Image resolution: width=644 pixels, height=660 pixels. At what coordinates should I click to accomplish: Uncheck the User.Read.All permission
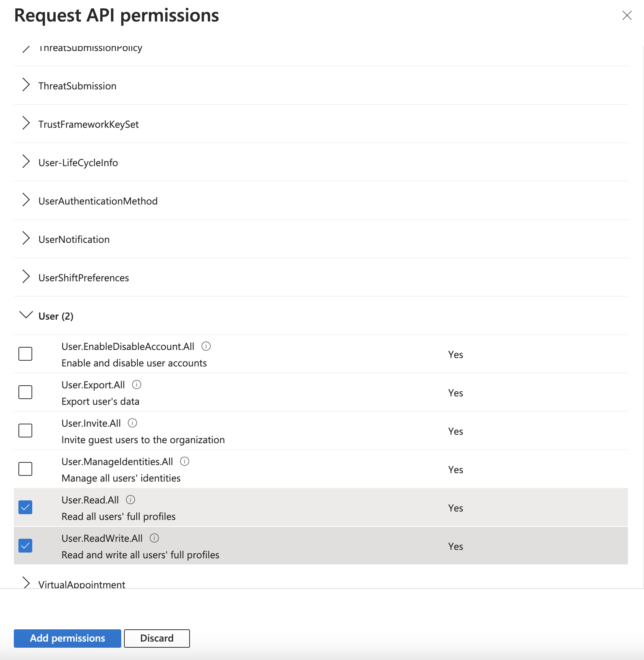click(x=25, y=507)
